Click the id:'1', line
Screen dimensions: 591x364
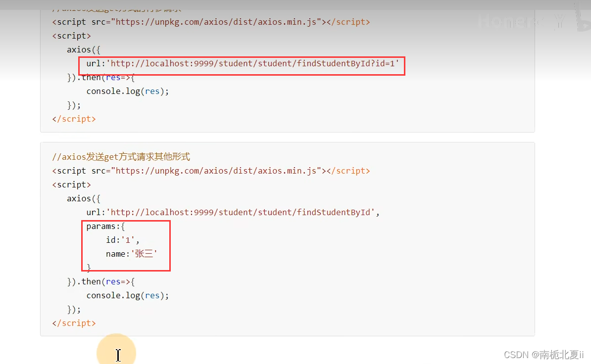122,240
